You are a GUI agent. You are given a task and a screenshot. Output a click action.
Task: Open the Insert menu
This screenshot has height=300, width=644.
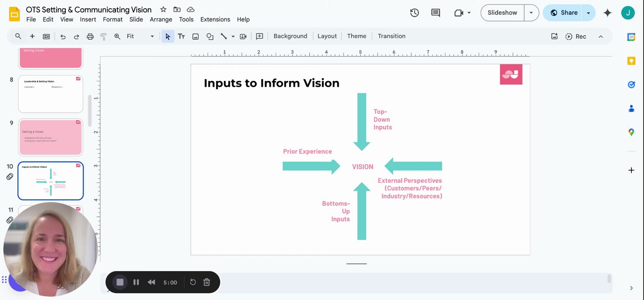tap(88, 20)
